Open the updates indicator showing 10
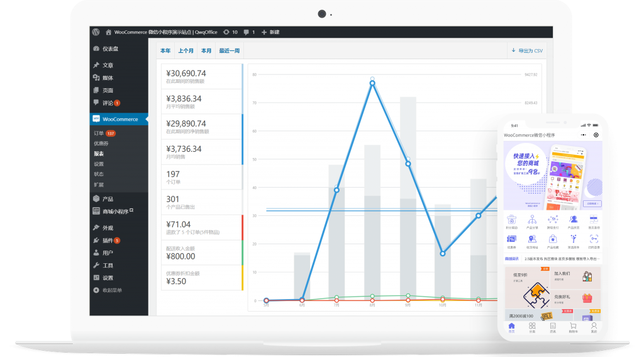Image resolution: width=644 pixels, height=357 pixels. [230, 32]
